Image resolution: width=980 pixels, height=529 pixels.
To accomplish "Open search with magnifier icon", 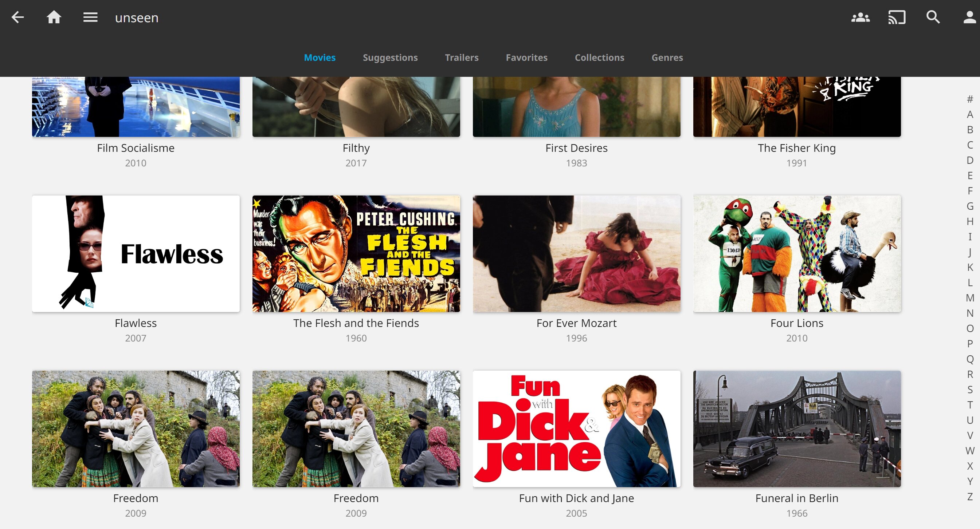I will pyautogui.click(x=933, y=17).
